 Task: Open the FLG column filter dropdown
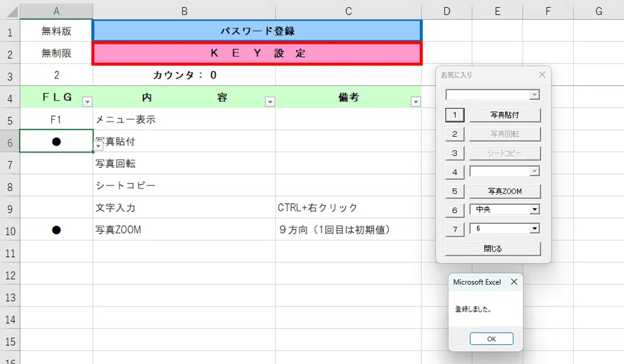point(87,102)
